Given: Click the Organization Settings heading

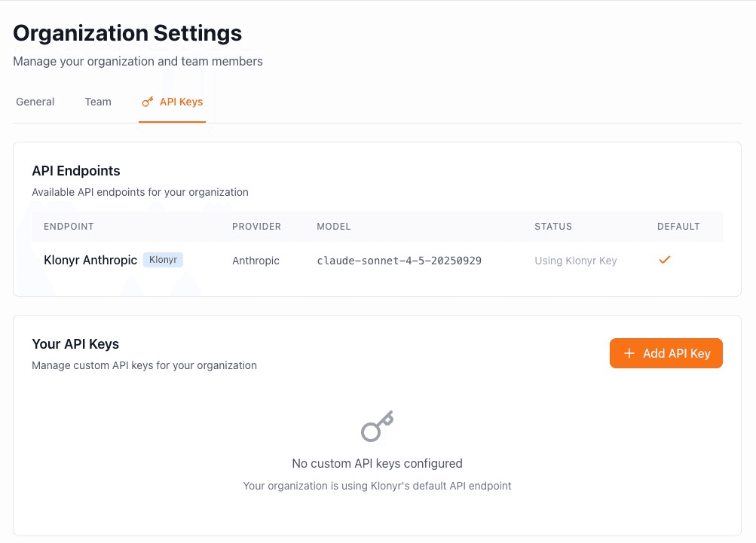Looking at the screenshot, I should click(x=127, y=32).
